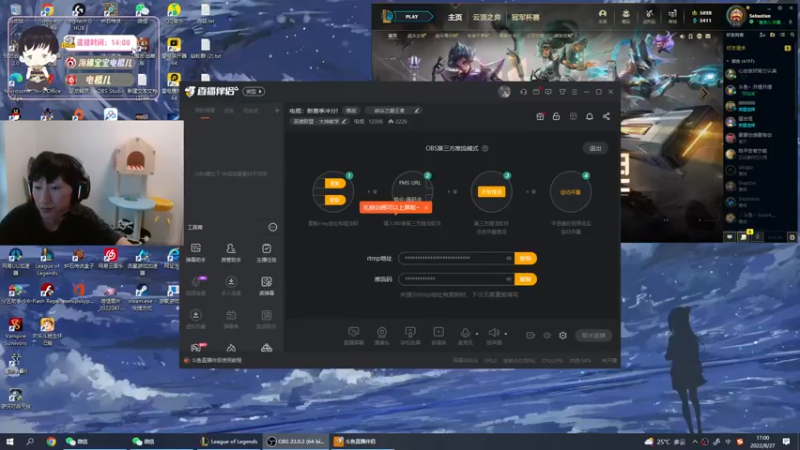Mute sound icon on League banner
The width and height of the screenshot is (800, 450).
(683, 36)
